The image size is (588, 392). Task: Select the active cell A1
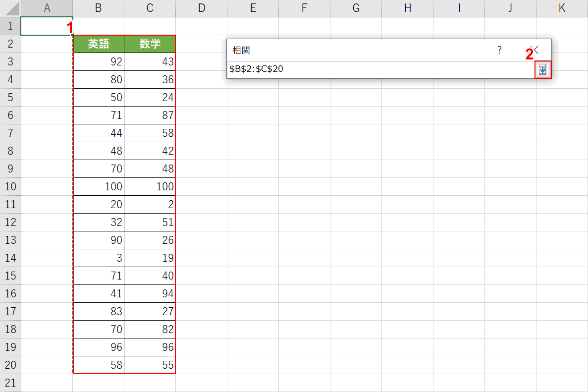pos(47,26)
